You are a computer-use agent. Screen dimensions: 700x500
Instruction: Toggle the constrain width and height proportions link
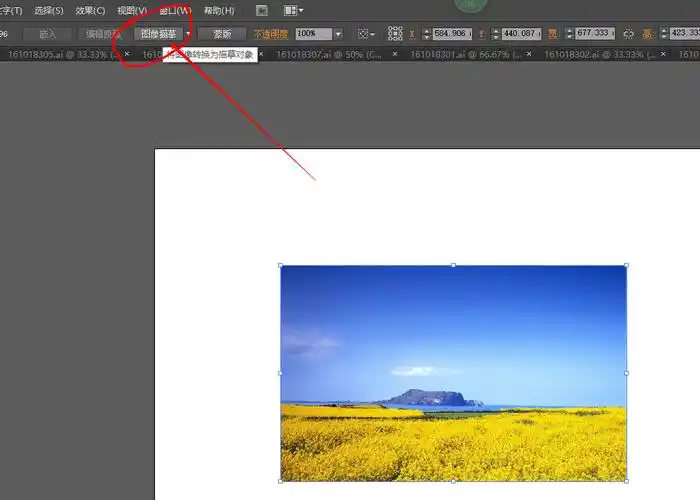pyautogui.click(x=628, y=34)
